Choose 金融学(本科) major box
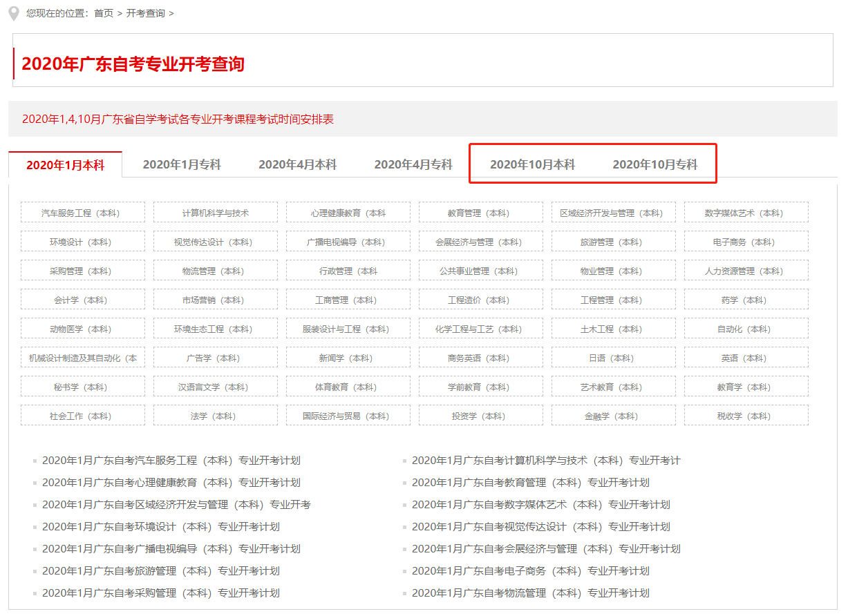Image resolution: width=848 pixels, height=616 pixels. (614, 416)
